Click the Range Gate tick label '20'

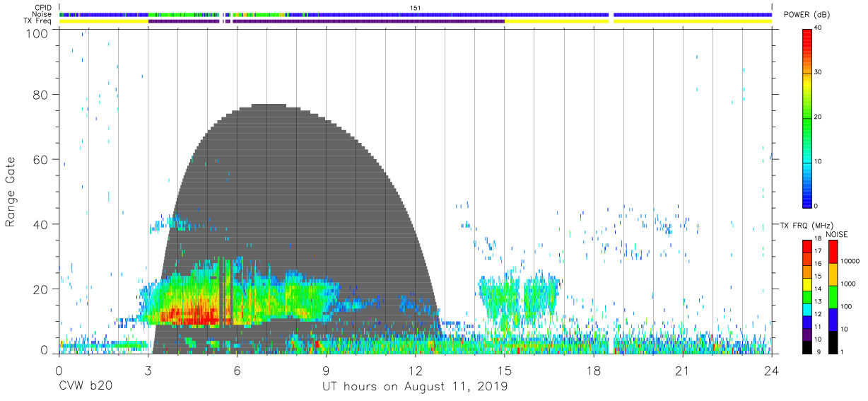(41, 289)
